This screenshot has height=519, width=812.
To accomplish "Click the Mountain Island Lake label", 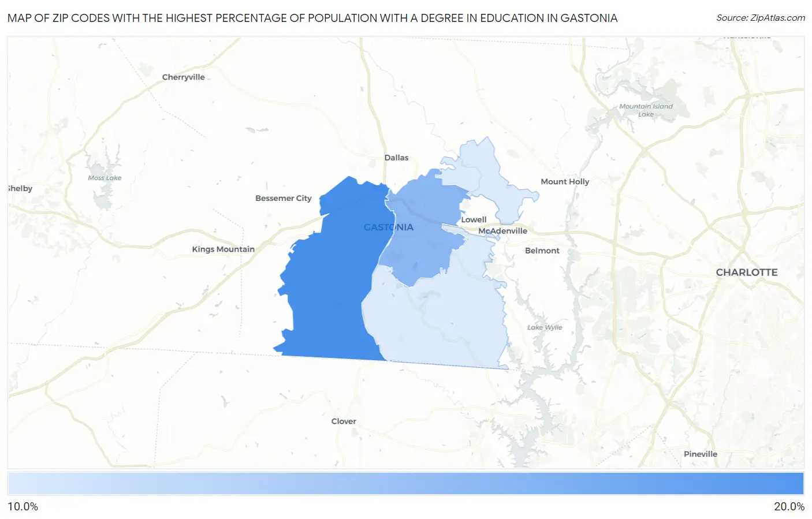I will click(x=646, y=110).
